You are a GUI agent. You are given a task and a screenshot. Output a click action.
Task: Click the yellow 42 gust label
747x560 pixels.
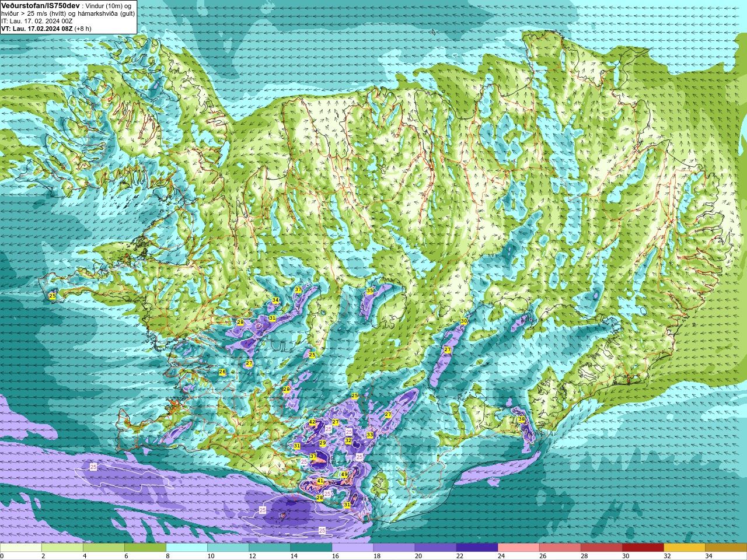coord(312,422)
